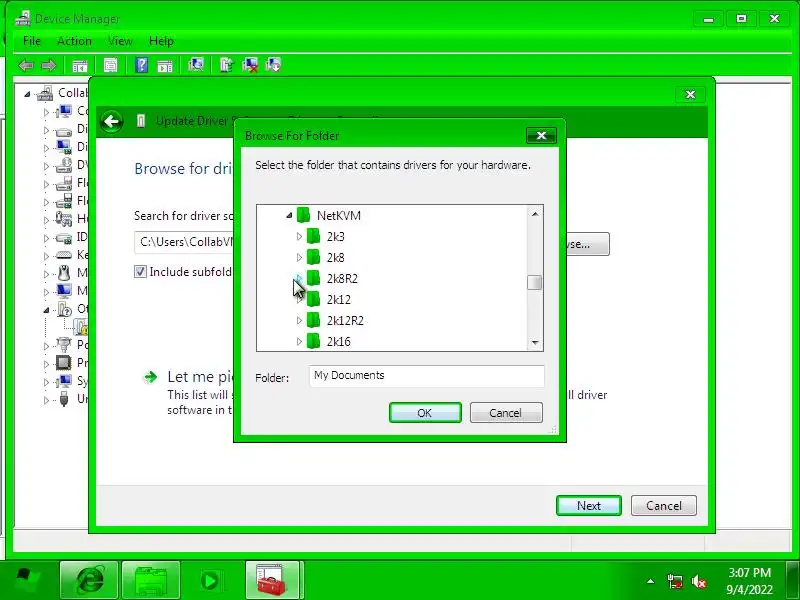
Task: Open Internet Explorer from the taskbar
Action: tap(89, 581)
